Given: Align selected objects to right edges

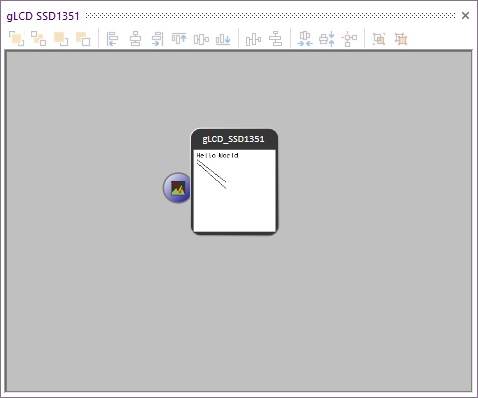Looking at the screenshot, I should (x=157, y=39).
